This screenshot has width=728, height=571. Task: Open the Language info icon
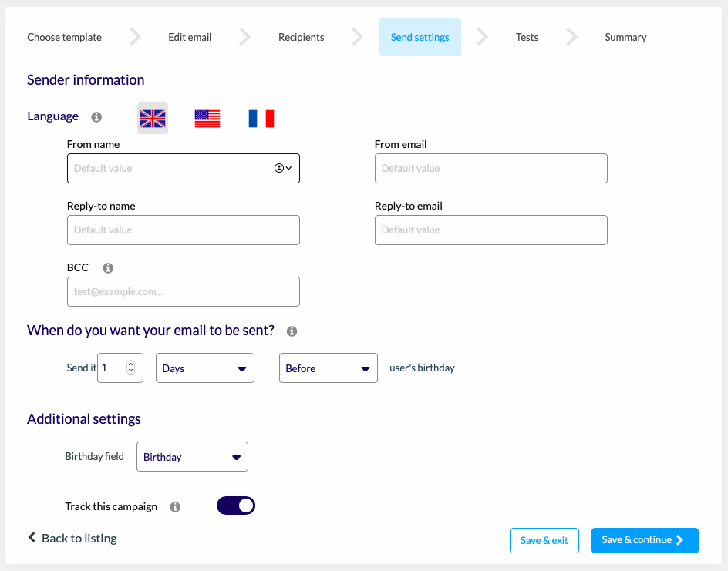pyautogui.click(x=96, y=117)
